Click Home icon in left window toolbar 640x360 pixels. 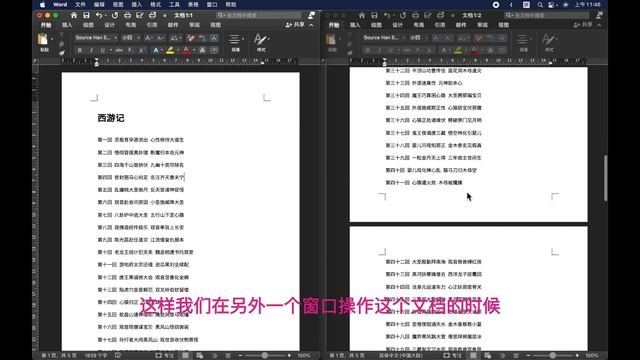(73, 15)
